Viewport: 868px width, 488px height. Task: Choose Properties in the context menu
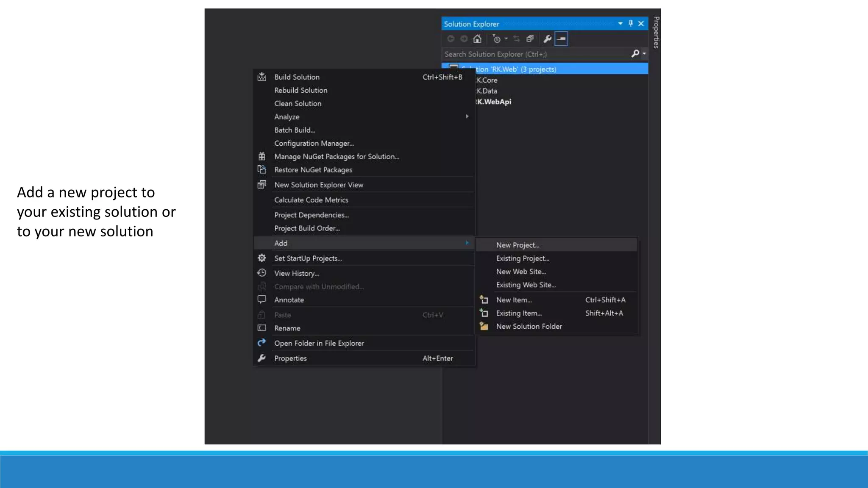(364, 358)
